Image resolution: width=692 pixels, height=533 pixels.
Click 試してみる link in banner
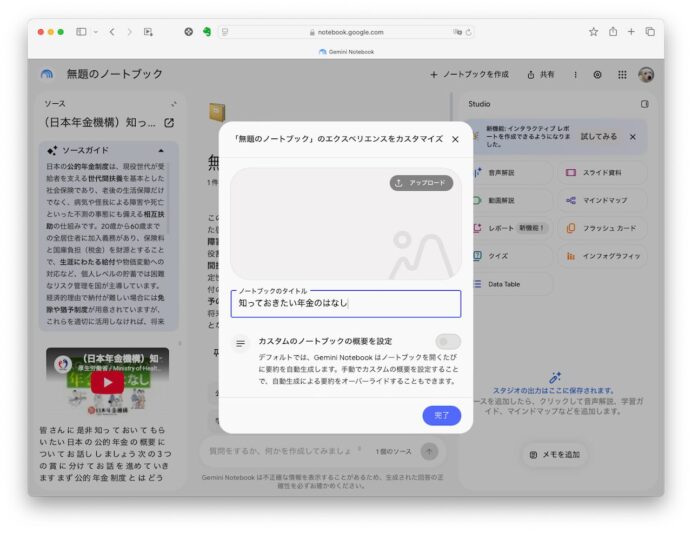pyautogui.click(x=598, y=137)
